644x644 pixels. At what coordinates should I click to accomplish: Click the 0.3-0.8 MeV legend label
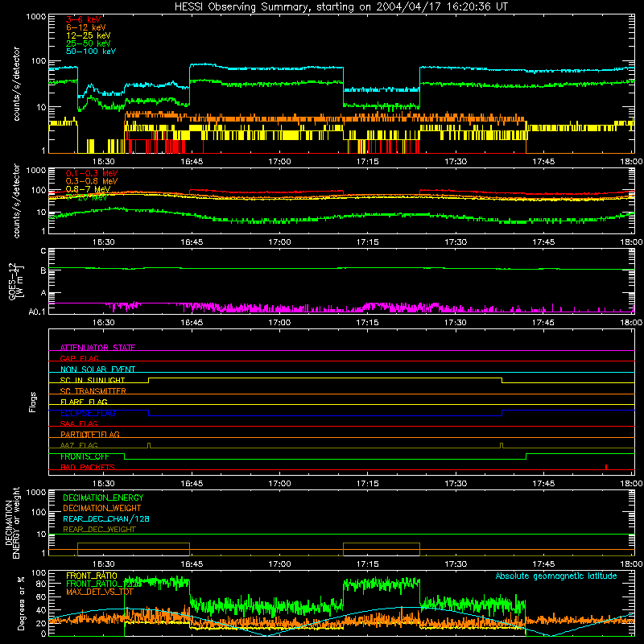92,181
